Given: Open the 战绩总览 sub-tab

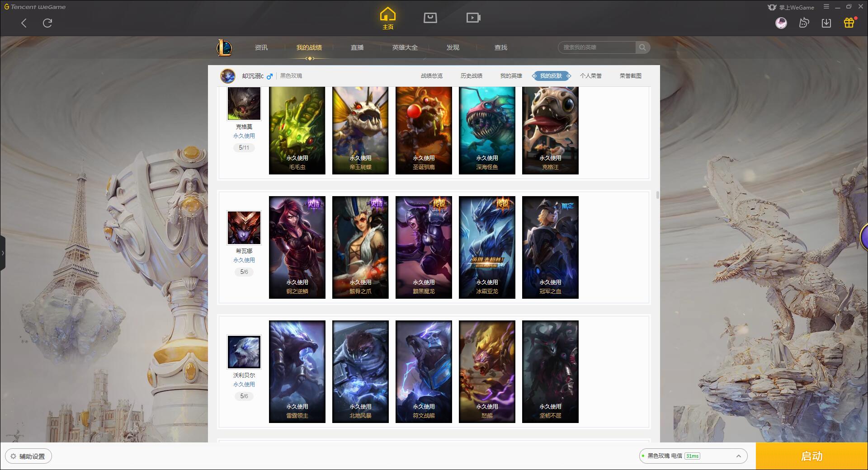Looking at the screenshot, I should click(432, 76).
